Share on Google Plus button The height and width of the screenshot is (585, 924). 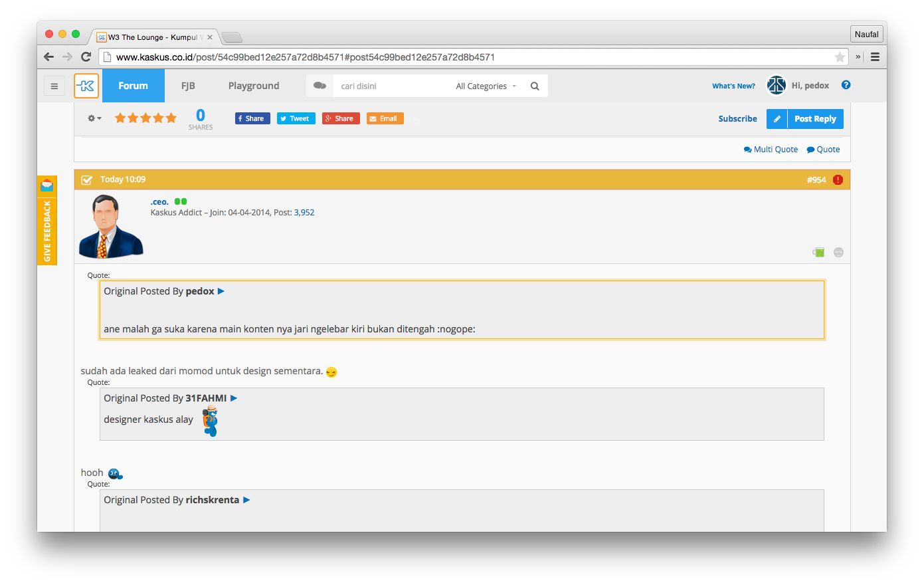pyautogui.click(x=341, y=118)
